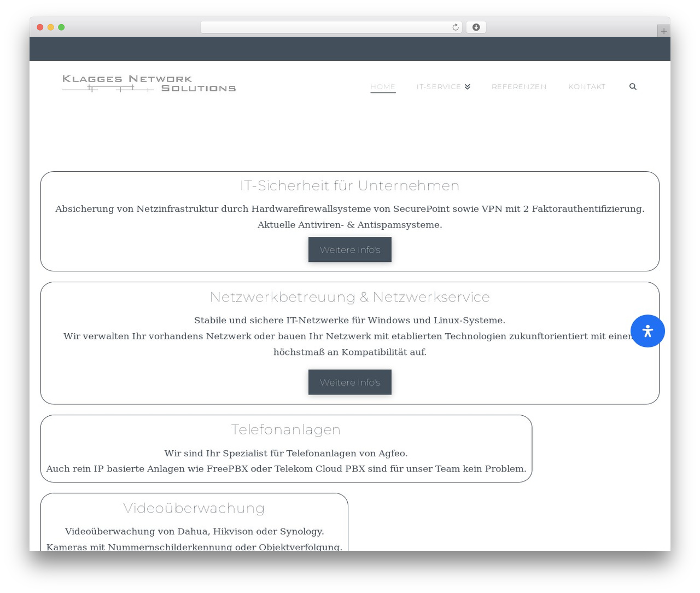700x593 pixels.
Task: Click the line mentioning Dahua, Hikvison oder Synology
Action: coord(194,531)
